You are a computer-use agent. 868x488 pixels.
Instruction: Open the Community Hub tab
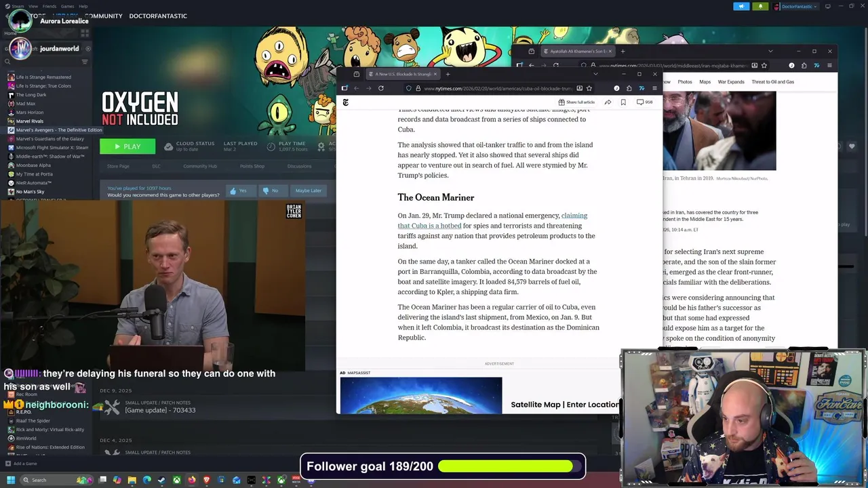pos(199,166)
